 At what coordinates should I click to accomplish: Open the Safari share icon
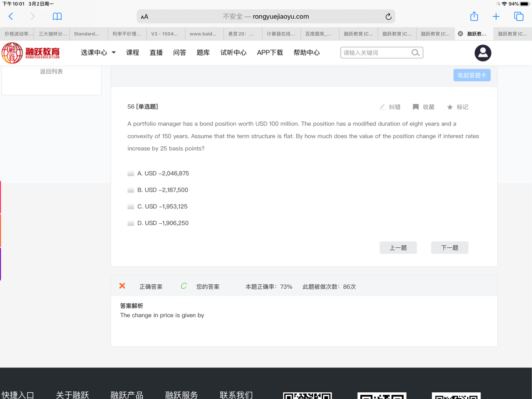[x=474, y=17]
